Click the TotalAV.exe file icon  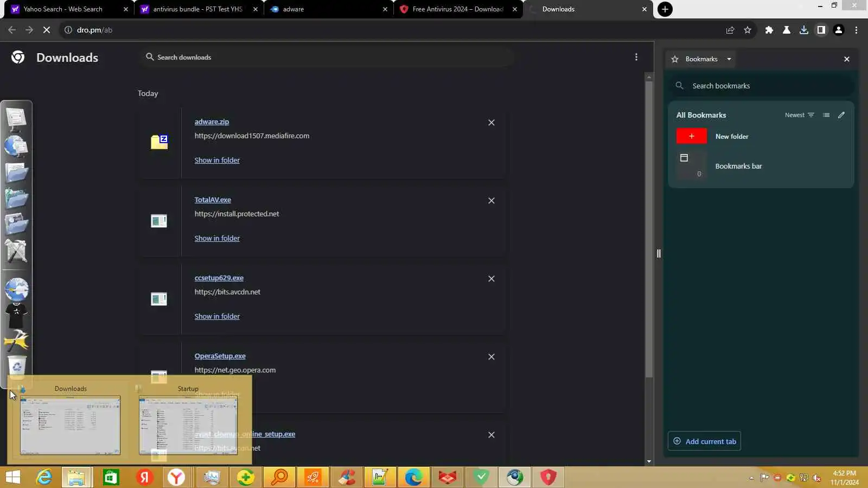(x=159, y=221)
